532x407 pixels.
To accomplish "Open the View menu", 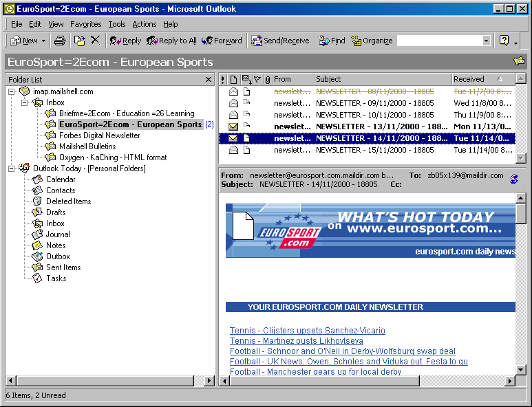I will point(56,24).
